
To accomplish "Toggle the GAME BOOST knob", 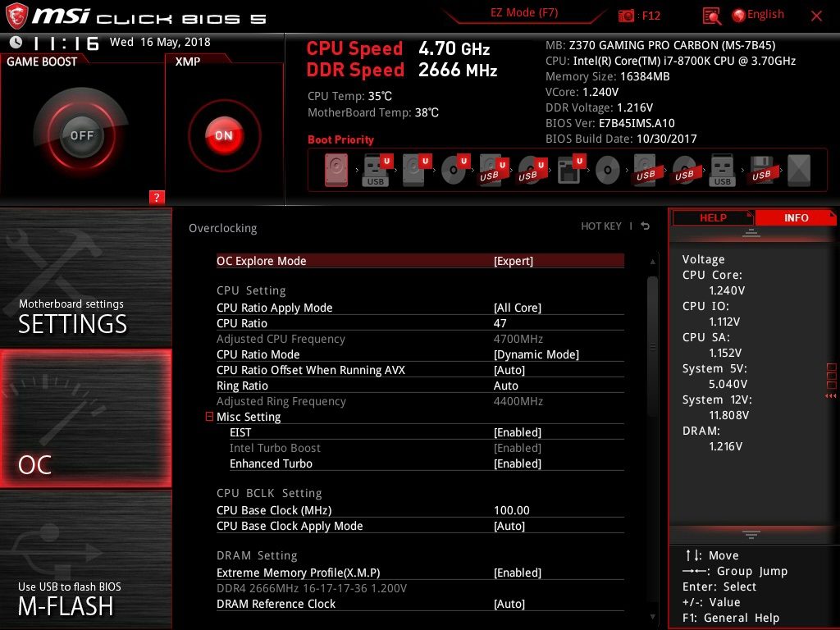I will pyautogui.click(x=81, y=135).
